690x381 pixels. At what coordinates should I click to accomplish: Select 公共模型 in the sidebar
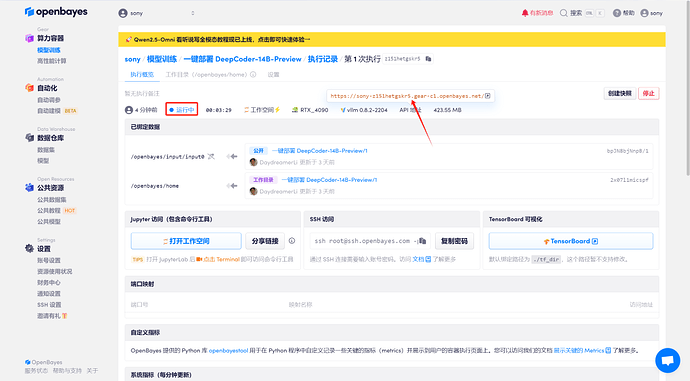[49, 222]
